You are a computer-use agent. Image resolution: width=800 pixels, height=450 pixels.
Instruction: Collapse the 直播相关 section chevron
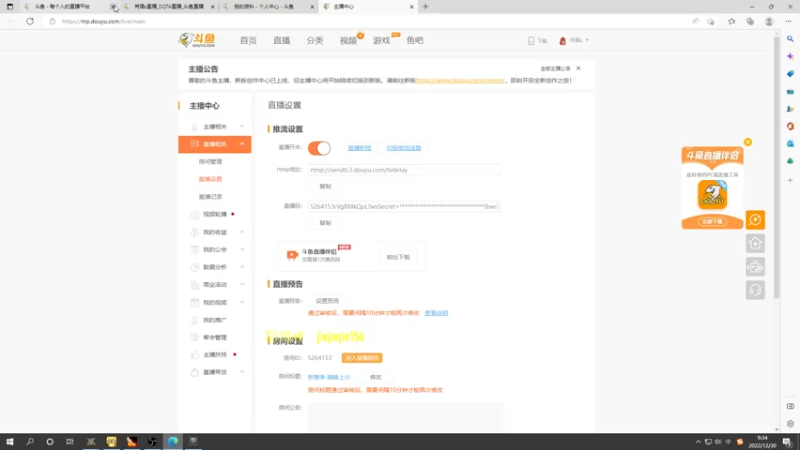pos(242,144)
